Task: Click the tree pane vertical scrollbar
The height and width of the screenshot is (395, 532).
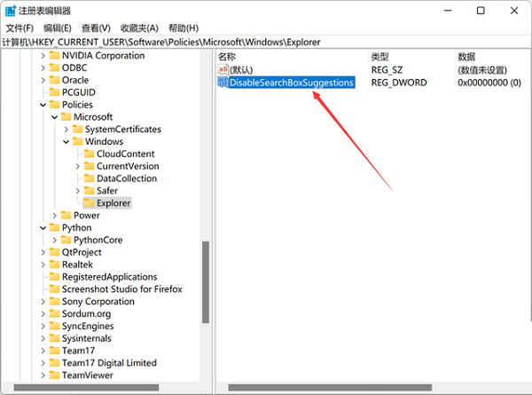Action: click(207, 302)
